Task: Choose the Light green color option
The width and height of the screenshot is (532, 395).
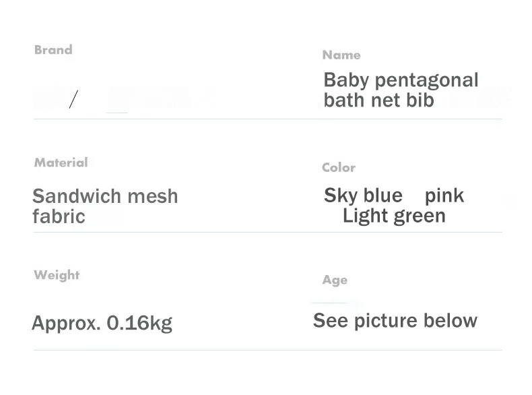Action: (394, 216)
